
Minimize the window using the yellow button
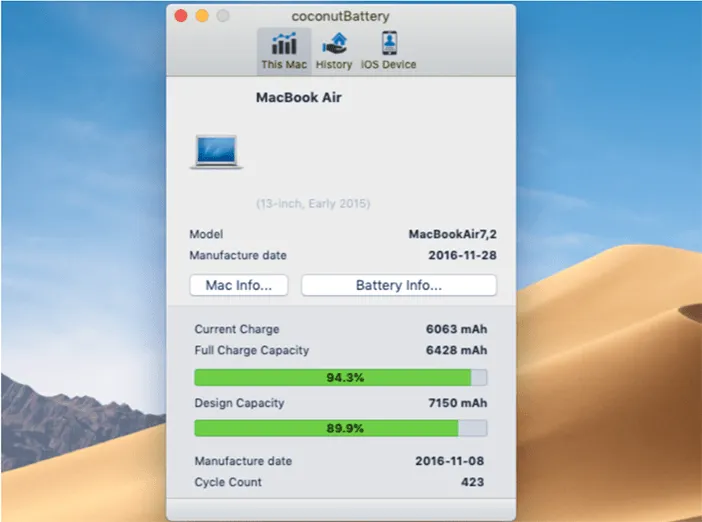coord(201,16)
